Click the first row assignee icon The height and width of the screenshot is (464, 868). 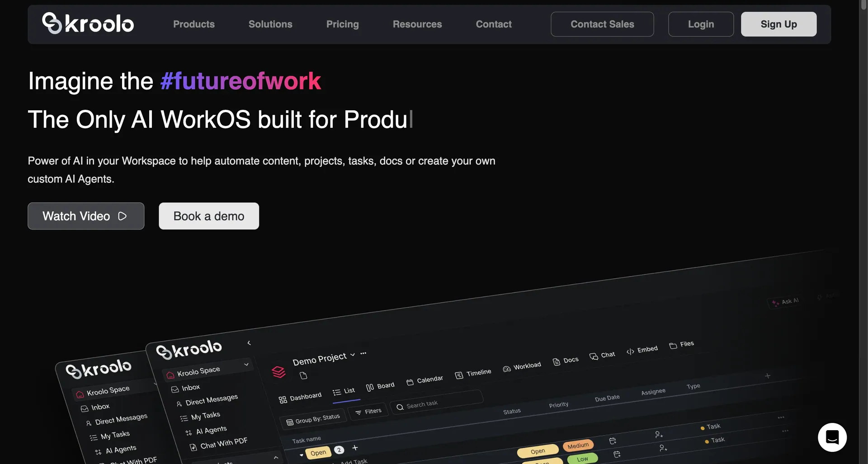click(x=659, y=435)
